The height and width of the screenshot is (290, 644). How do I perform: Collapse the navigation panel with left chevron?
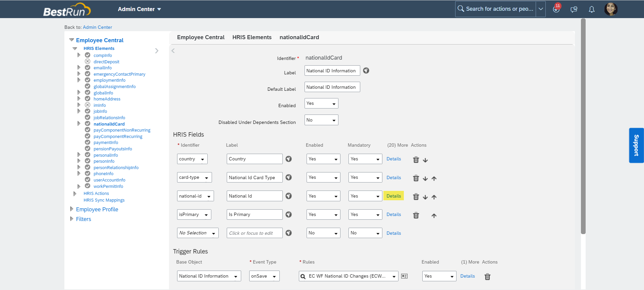tap(173, 51)
